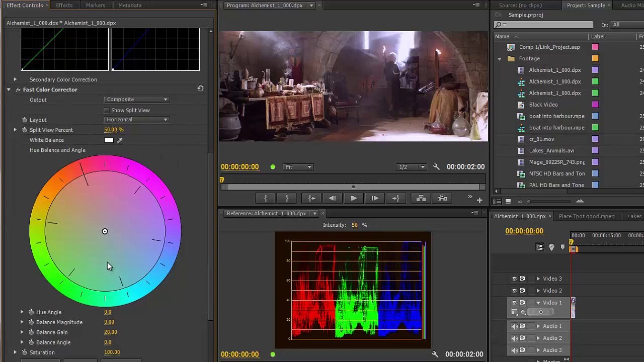644x362 pixels.
Task: Set display style for Video 1
Action: (x=514, y=312)
